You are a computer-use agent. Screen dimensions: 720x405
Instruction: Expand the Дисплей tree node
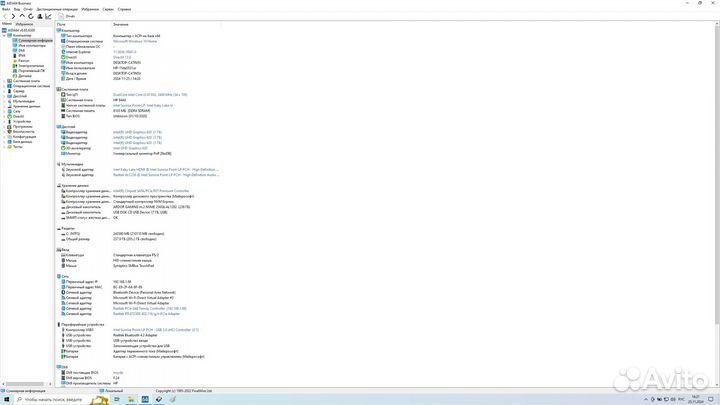pos(4,96)
